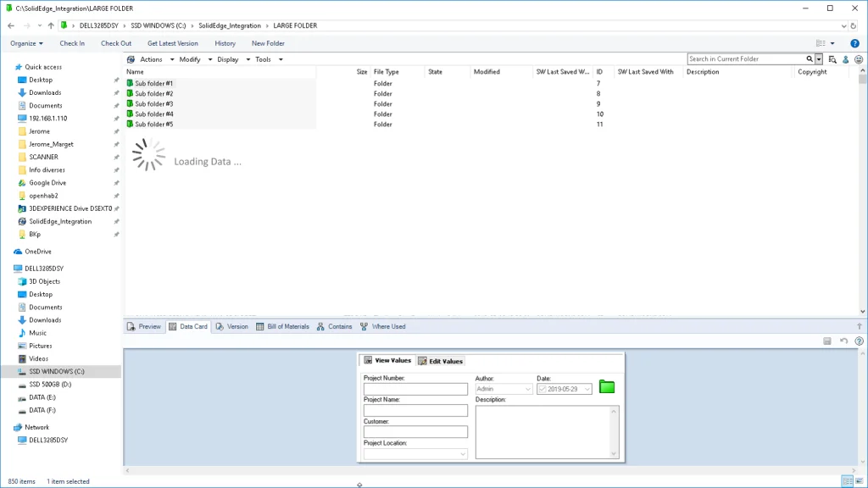The height and width of the screenshot is (488, 868).
Task: Open the Project Location combo box
Action: (415, 454)
